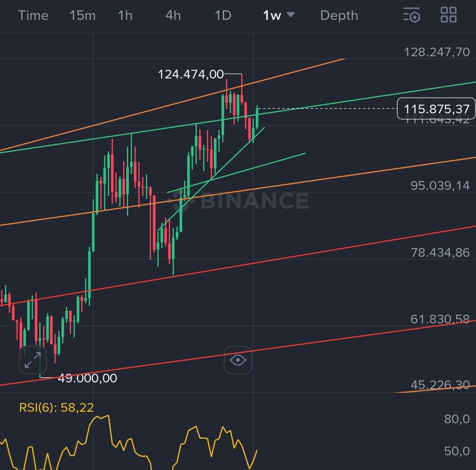
Task: Open the four-square grid layout icon
Action: [x=449, y=15]
